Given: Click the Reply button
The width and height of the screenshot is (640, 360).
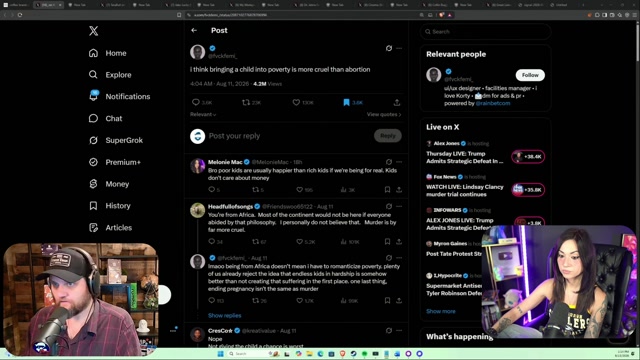Looking at the screenshot, I should pos(388,136).
